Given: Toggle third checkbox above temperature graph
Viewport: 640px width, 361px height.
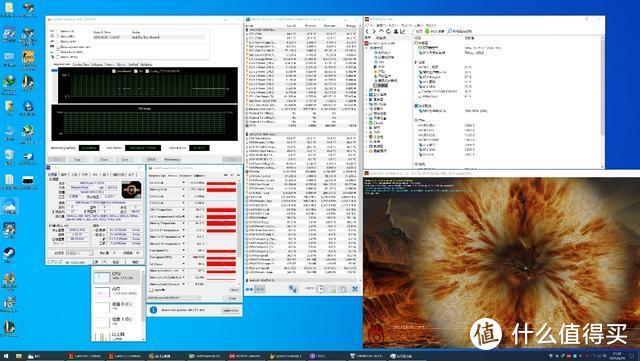Looking at the screenshot, I should (x=147, y=71).
